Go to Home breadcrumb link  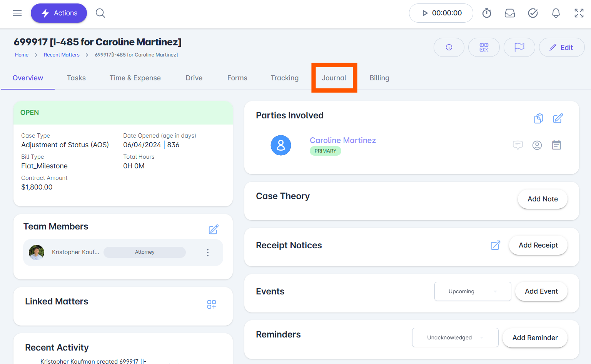[x=22, y=55]
